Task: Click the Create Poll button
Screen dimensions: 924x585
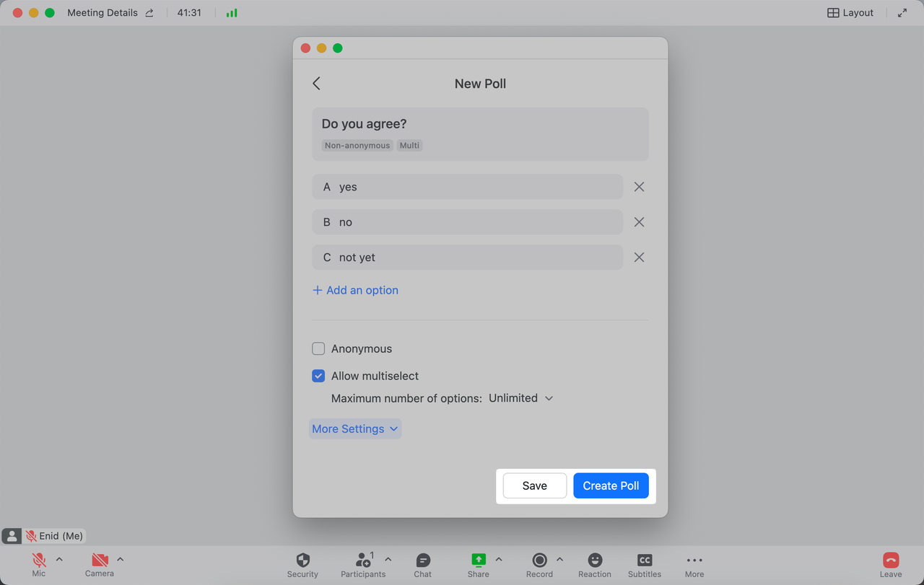Action: point(611,485)
